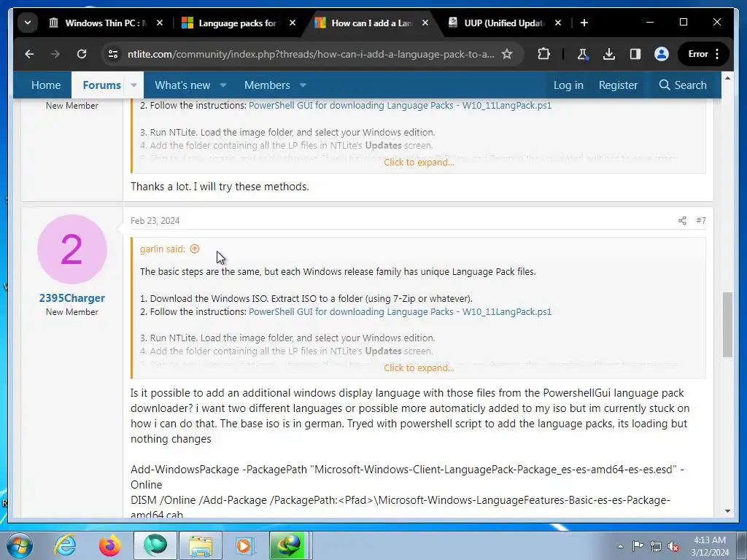Click the Register link
This screenshot has height=560, width=747.
click(x=618, y=85)
